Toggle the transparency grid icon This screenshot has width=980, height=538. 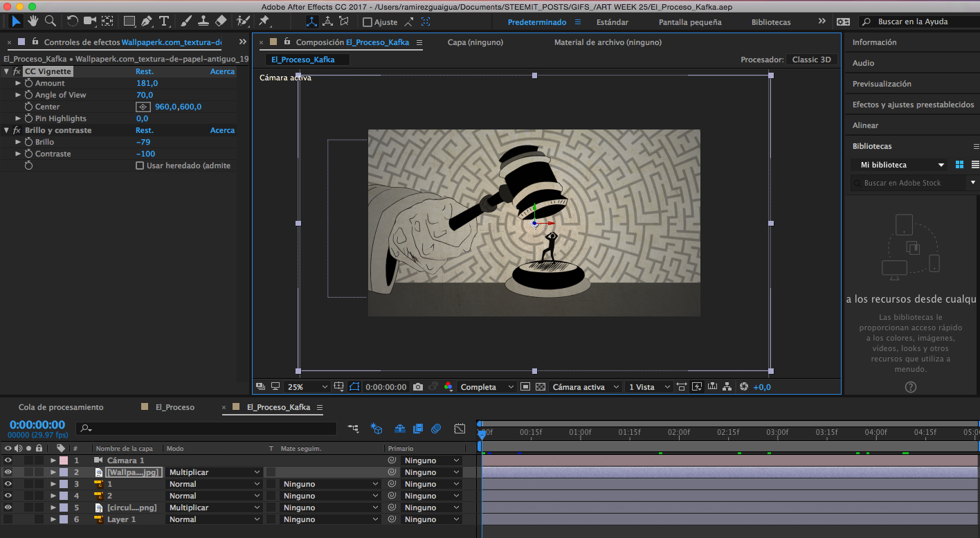pyautogui.click(x=541, y=387)
